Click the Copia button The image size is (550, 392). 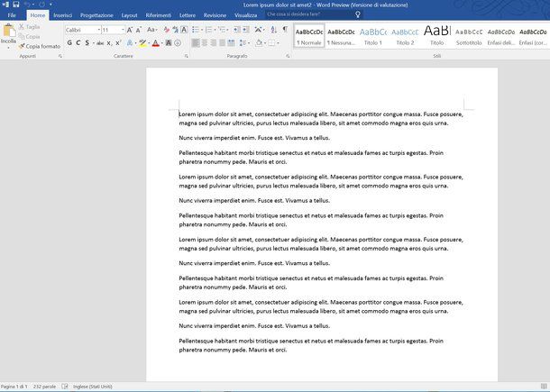coord(30,36)
